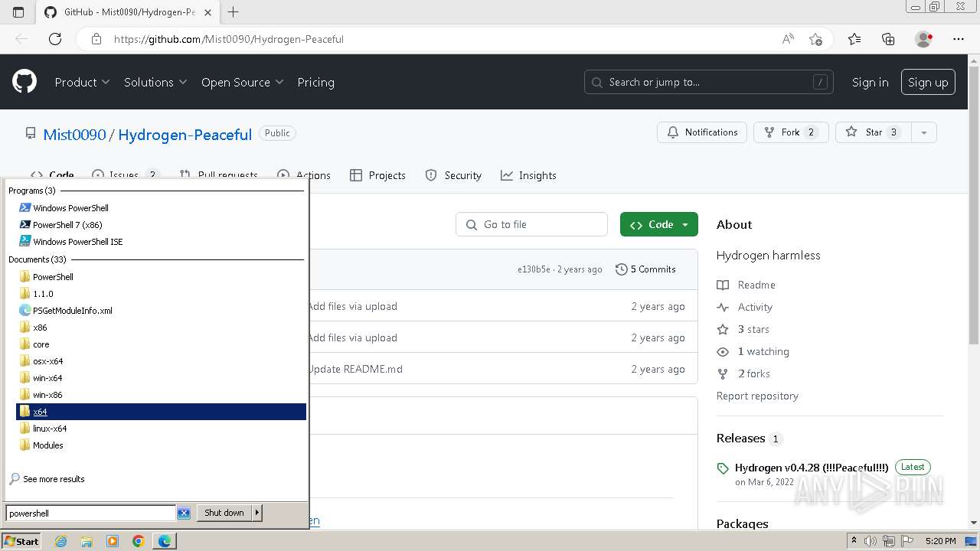Toggle the Read aloud icon in the address bar
Image resolution: width=980 pixels, height=551 pixels.
[788, 39]
